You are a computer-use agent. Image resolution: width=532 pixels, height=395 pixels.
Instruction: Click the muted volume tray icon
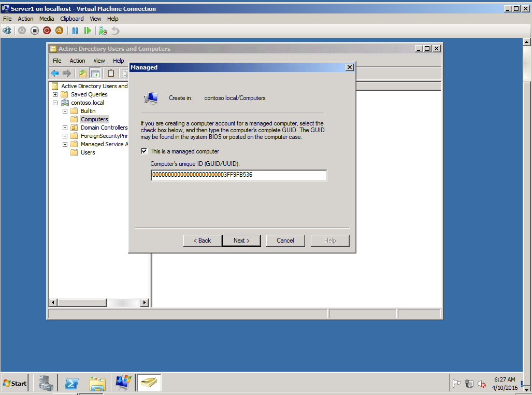(481, 384)
